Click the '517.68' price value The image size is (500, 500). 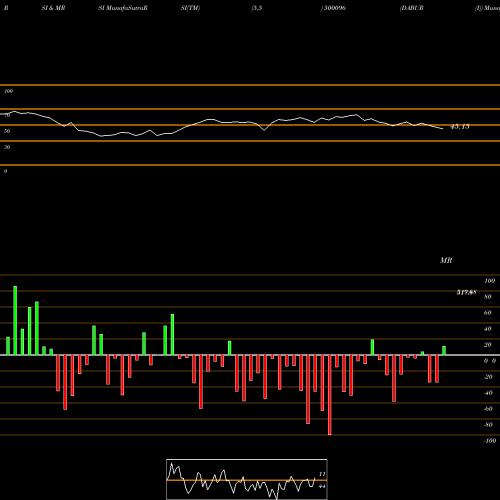[466, 292]
